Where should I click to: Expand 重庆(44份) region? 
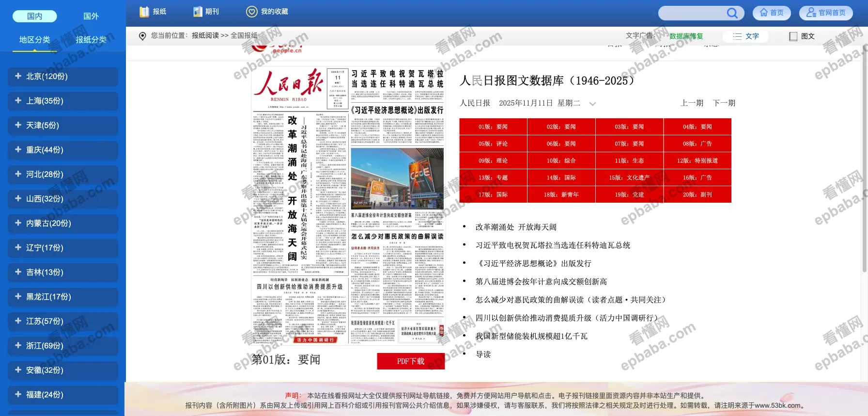click(x=63, y=150)
